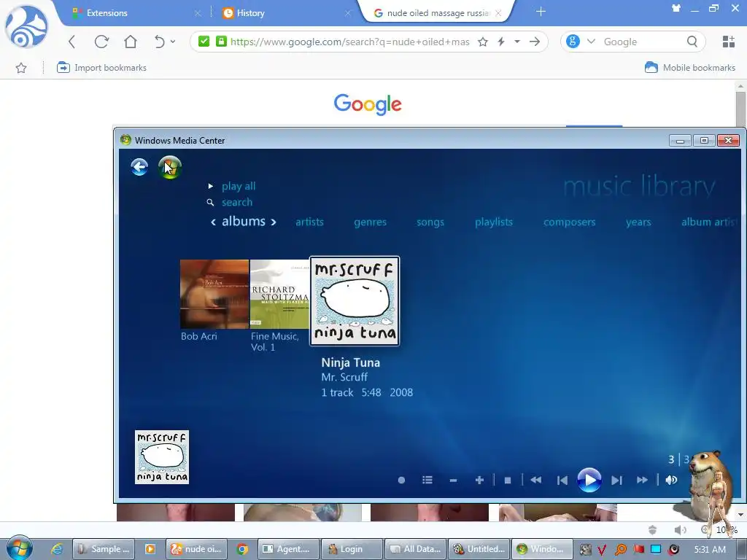Click the go arrow in address bar
747x560 pixels.
pos(535,42)
